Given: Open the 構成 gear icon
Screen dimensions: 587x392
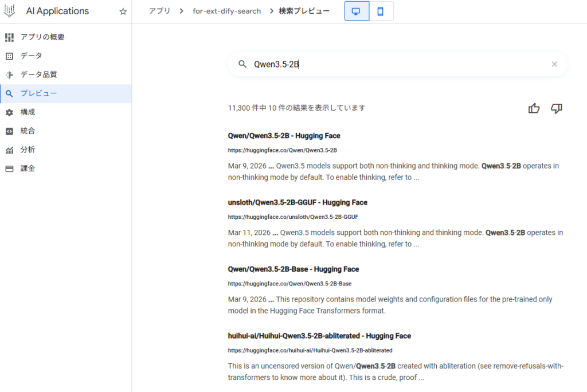Looking at the screenshot, I should click(9, 112).
